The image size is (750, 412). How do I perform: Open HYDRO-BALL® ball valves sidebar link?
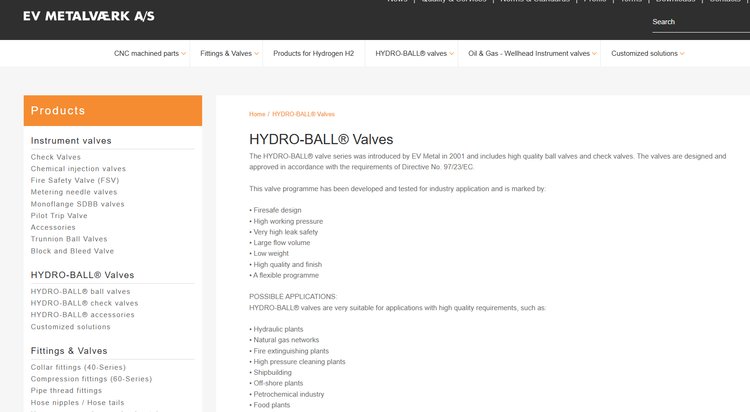pos(81,291)
